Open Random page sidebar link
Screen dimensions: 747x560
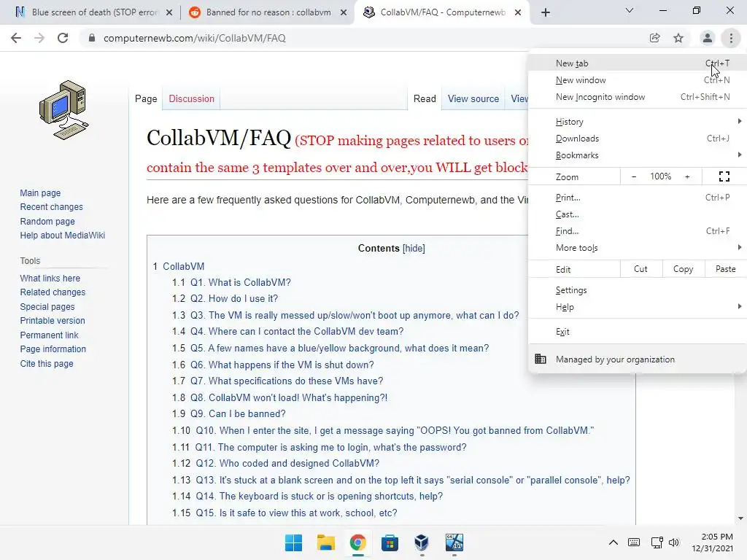coord(47,222)
